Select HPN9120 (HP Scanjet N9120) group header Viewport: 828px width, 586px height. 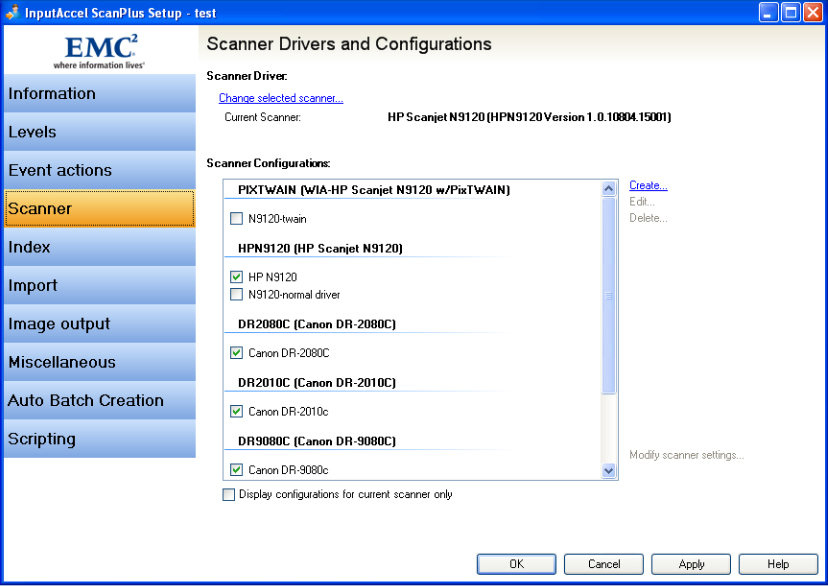320,249
